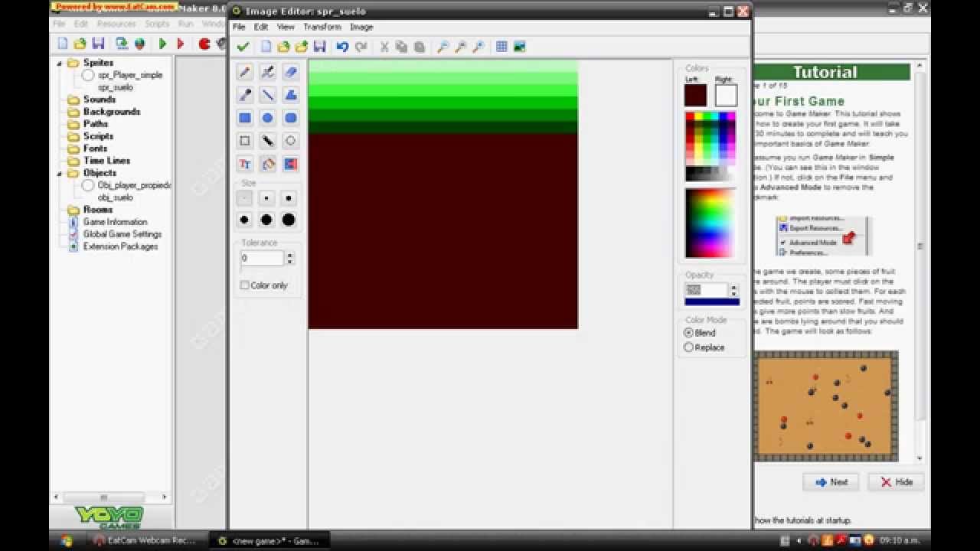Click the Redo arrow icon
The image size is (980, 551).
coord(361,47)
